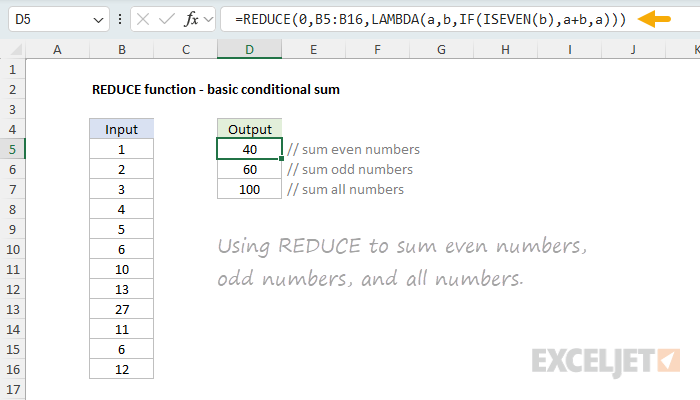This screenshot has height=400, width=700.
Task: Select input cell B9 containing 5
Action: click(x=121, y=229)
